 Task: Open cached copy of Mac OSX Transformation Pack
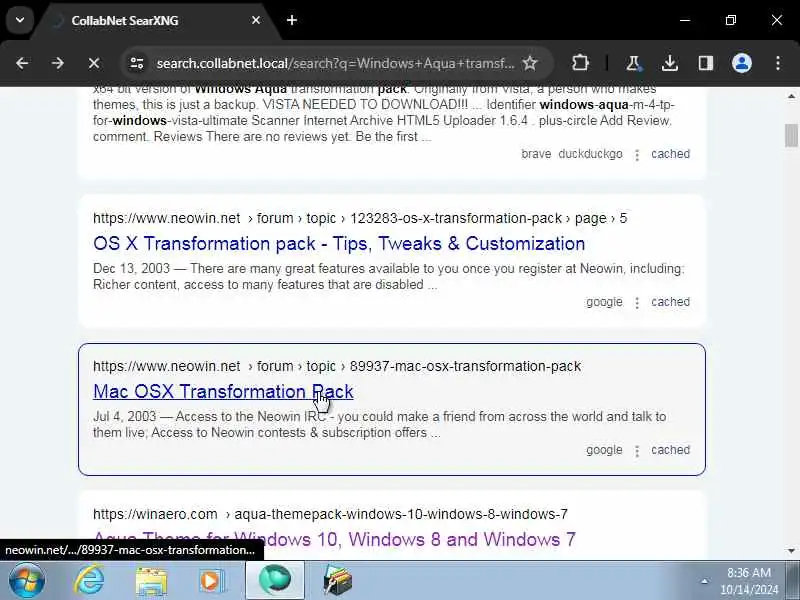[670, 450]
